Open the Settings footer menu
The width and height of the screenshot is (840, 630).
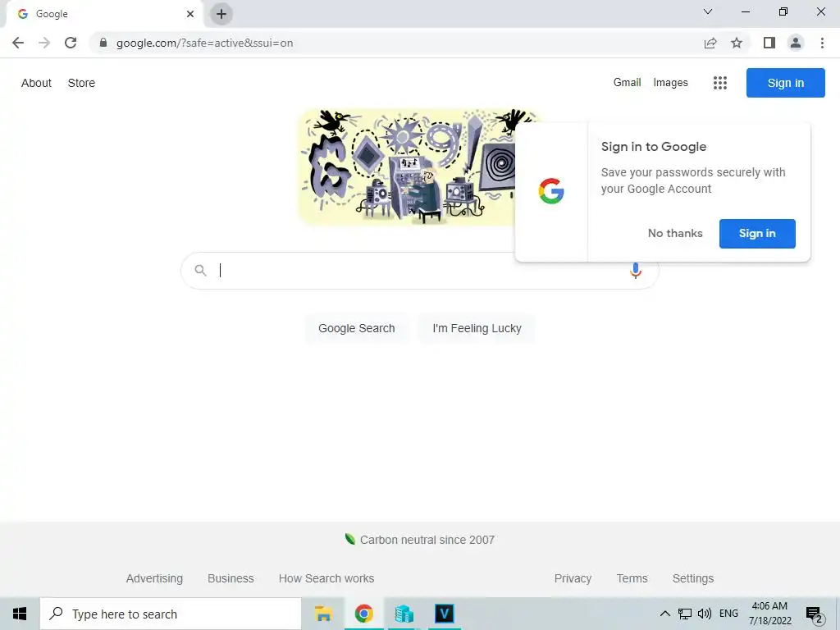(693, 578)
